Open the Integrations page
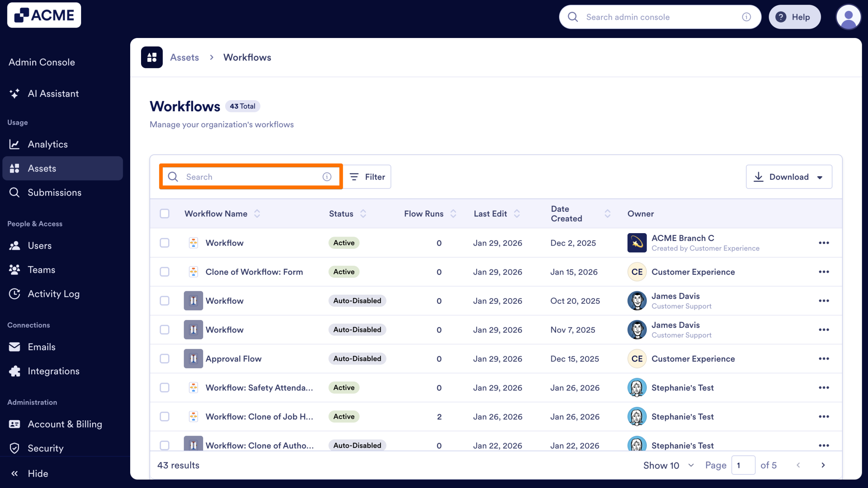This screenshot has height=488, width=868. pos(54,371)
